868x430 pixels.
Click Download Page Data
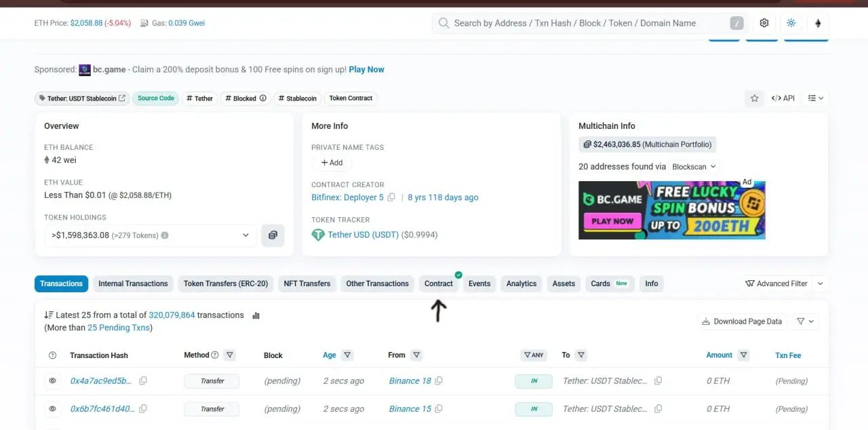(x=742, y=321)
